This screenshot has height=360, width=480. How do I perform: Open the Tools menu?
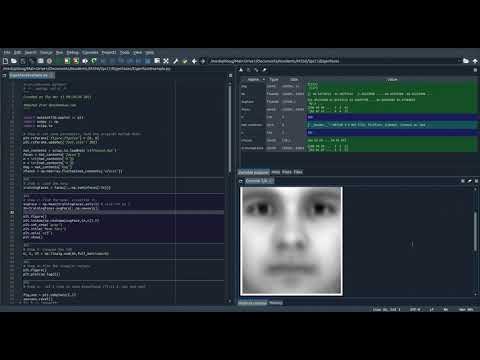[125, 53]
